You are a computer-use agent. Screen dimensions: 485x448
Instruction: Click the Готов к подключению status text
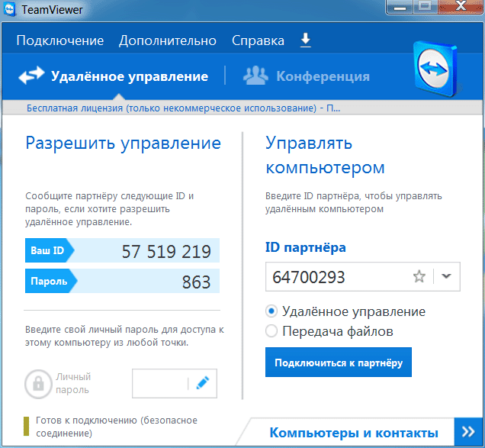click(117, 427)
